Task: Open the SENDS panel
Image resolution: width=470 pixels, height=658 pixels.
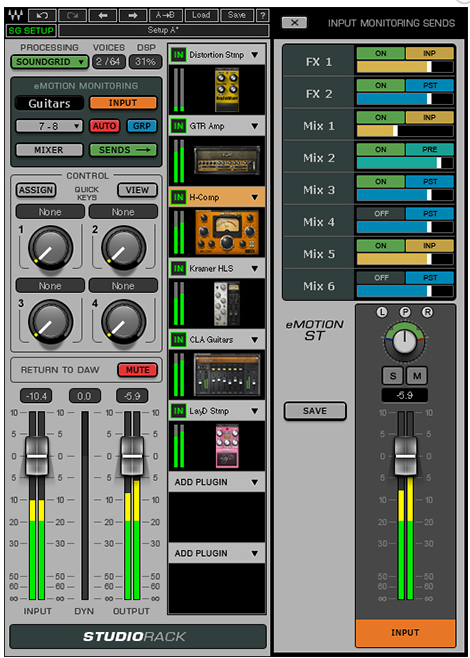Action: click(123, 150)
